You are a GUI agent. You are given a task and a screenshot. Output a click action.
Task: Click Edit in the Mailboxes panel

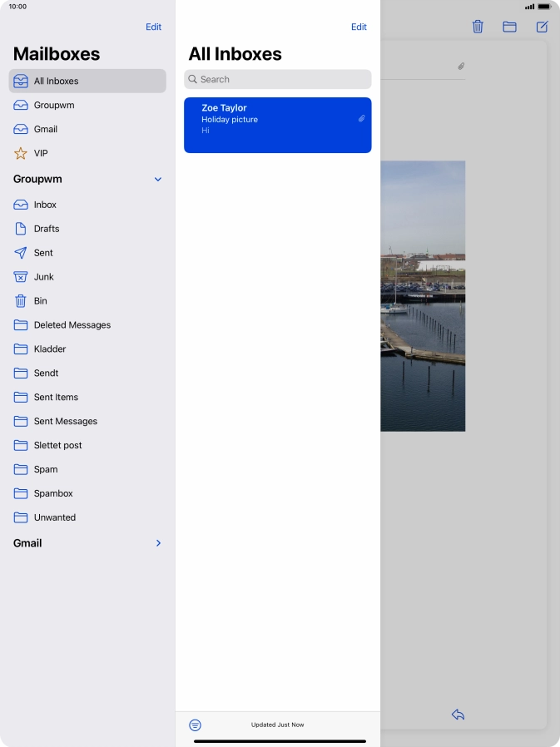[153, 27]
